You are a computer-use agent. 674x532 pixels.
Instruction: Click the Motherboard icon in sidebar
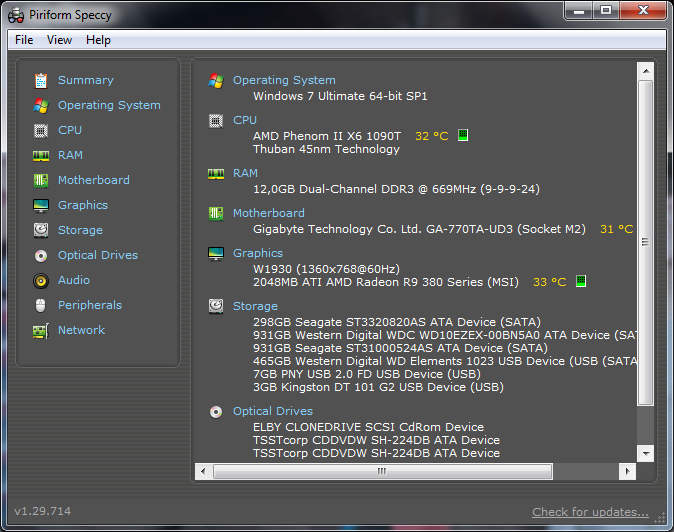(x=41, y=180)
